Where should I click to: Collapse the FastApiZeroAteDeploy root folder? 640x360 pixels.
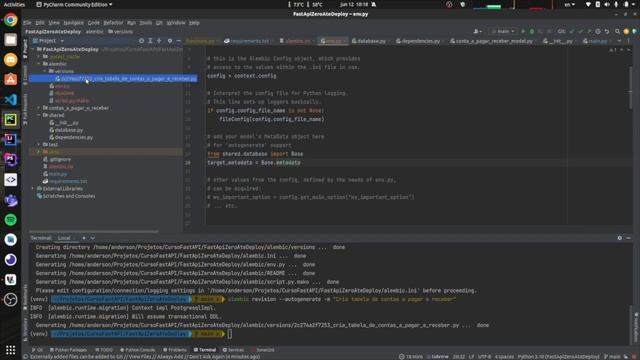pos(33,49)
